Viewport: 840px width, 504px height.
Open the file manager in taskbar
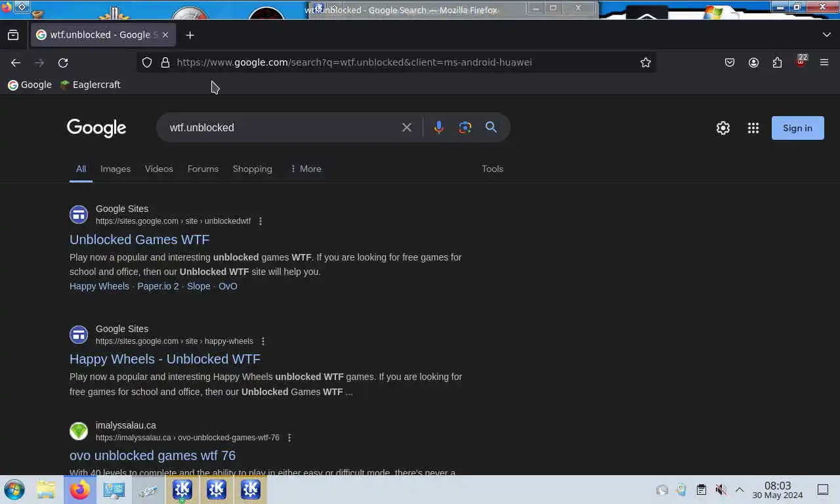pos(45,490)
